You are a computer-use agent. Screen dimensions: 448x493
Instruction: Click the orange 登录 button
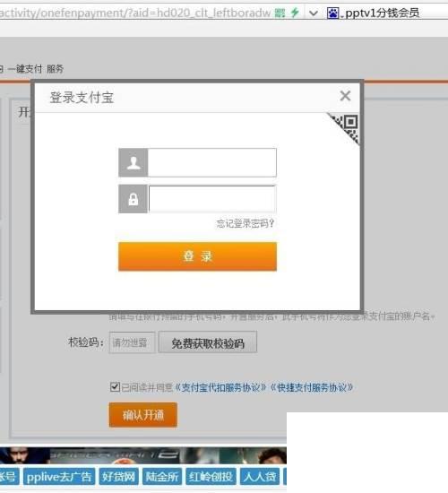pos(197,256)
